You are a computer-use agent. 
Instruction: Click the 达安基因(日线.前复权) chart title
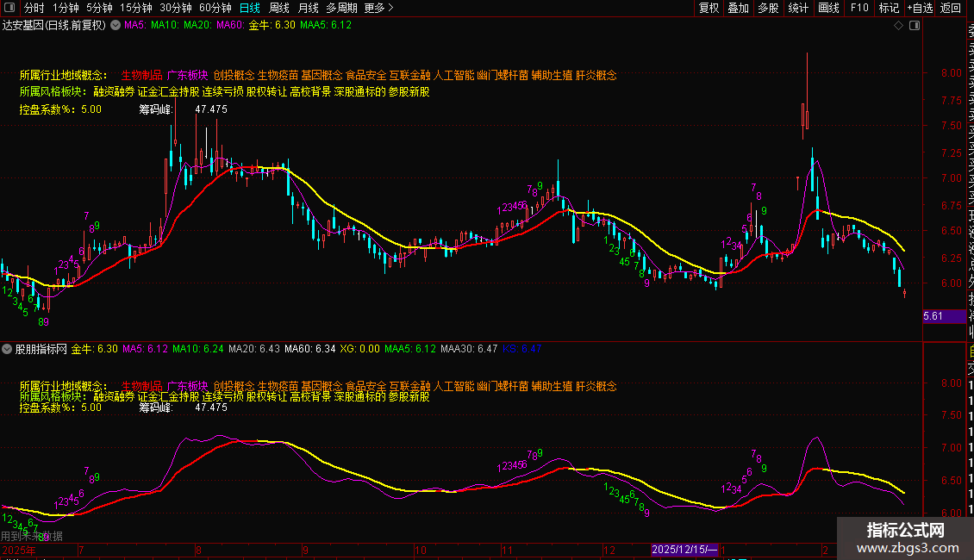[x=54, y=26]
